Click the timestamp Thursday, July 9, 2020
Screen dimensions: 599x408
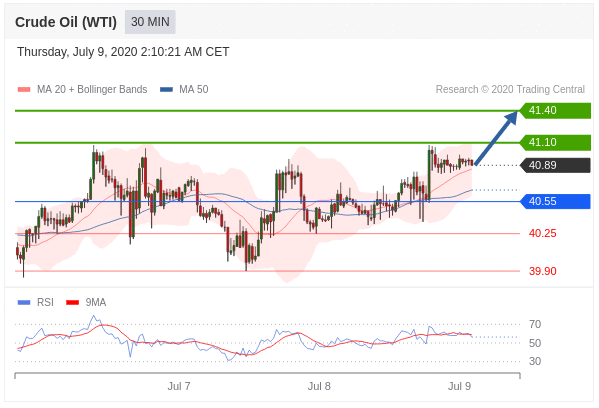point(123,52)
